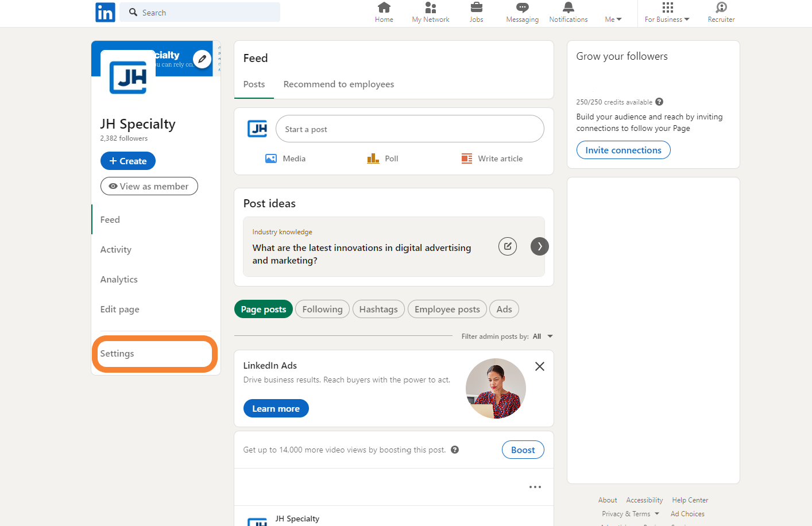Image resolution: width=812 pixels, height=526 pixels.
Task: Click the Write article icon
Action: click(467, 158)
